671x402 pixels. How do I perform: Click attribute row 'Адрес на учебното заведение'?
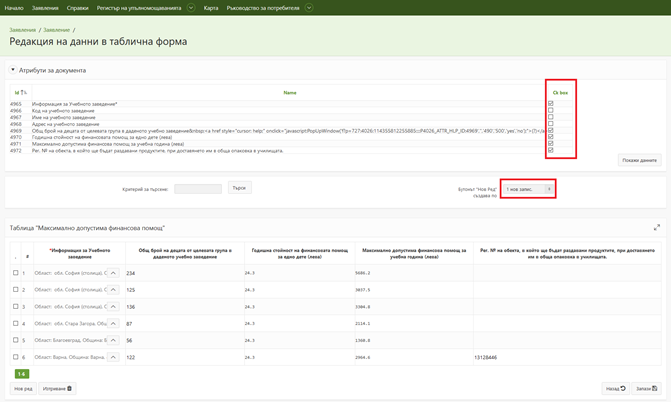point(65,124)
